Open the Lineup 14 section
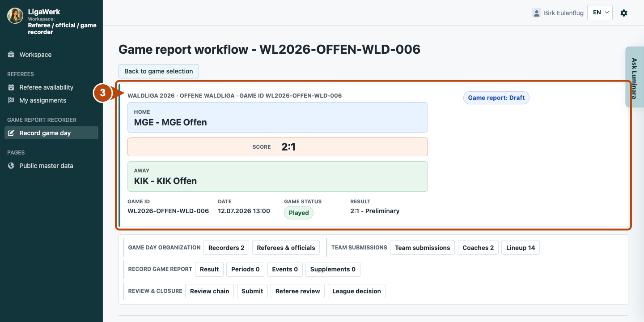The width and height of the screenshot is (644, 322). [x=521, y=248]
